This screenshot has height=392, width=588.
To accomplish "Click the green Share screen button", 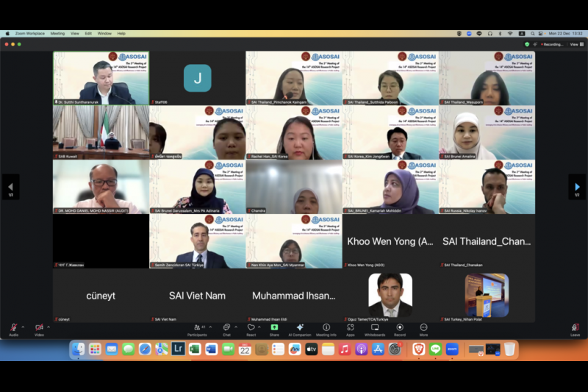I will pos(274,329).
